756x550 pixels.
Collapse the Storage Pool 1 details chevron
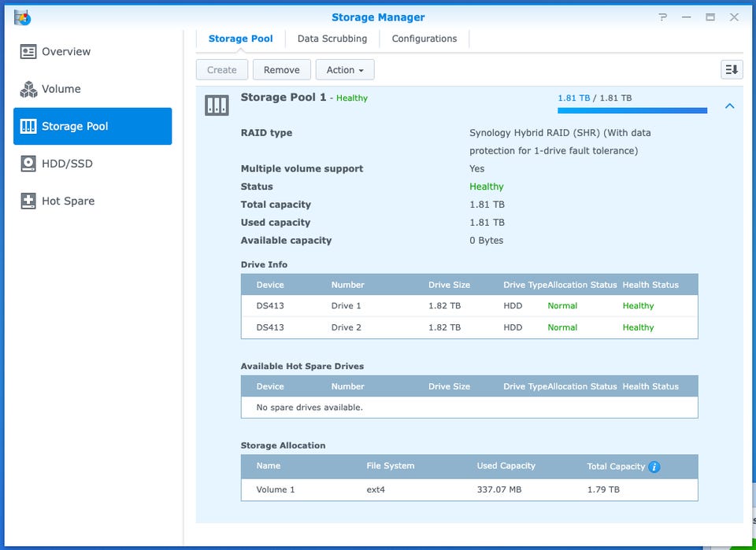729,106
